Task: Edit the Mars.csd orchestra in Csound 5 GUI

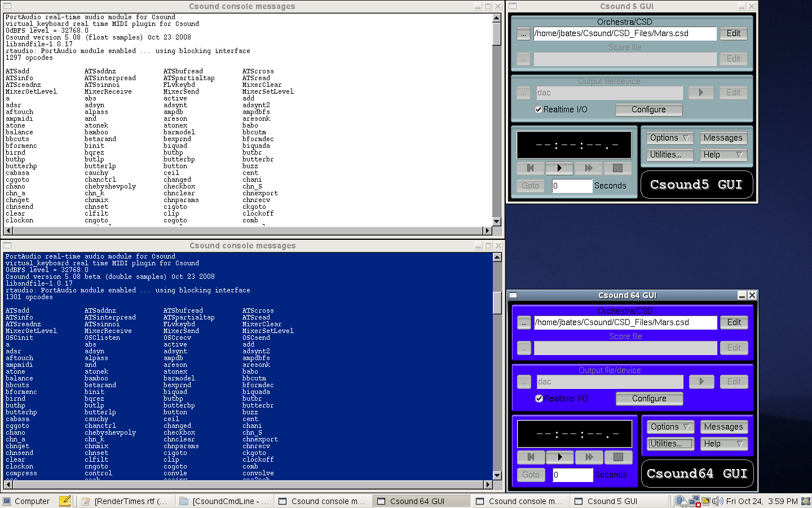Action: [x=733, y=33]
